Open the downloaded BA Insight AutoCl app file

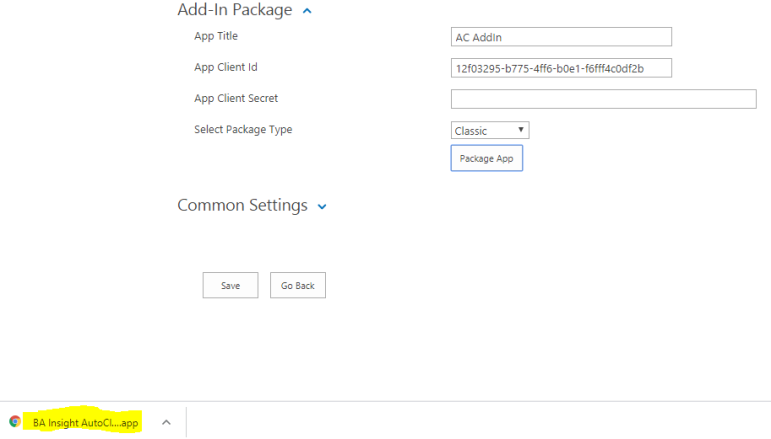85,422
